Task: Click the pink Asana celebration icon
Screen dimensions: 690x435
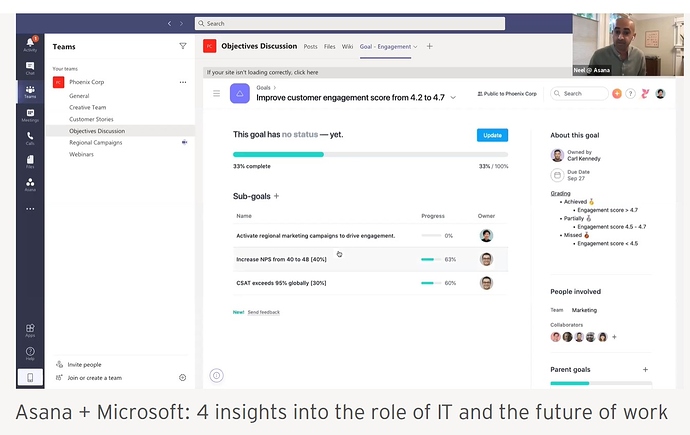Action: click(645, 94)
